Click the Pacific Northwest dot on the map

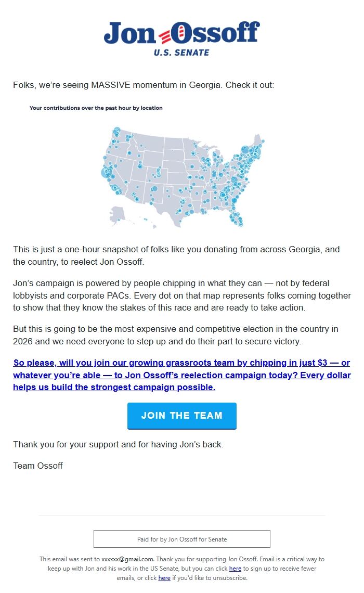116,131
